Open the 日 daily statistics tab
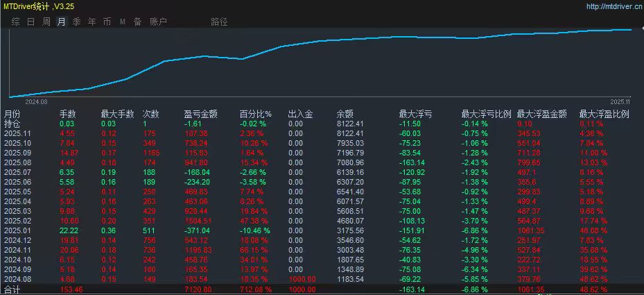 click(31, 22)
